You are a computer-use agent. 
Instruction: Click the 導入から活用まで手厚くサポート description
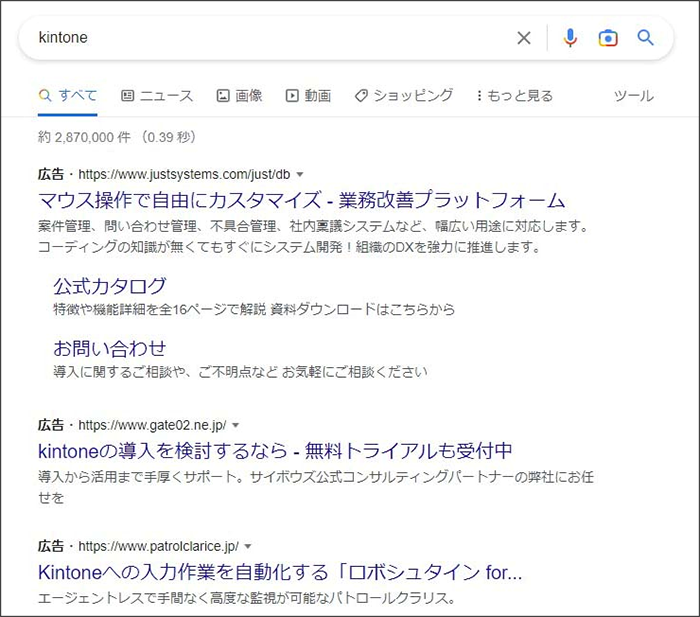pyautogui.click(x=316, y=488)
